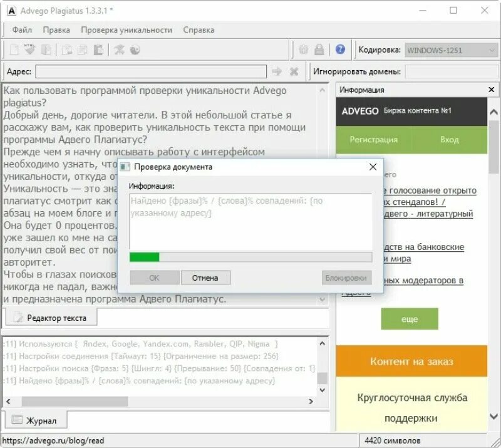Click the Блокировки button in dialog
The height and width of the screenshot is (448, 501).
pos(346,278)
